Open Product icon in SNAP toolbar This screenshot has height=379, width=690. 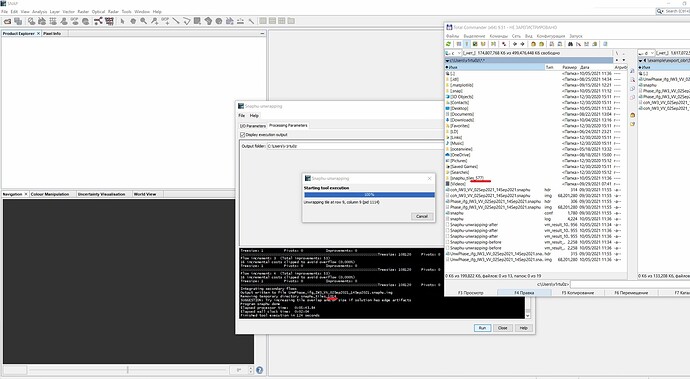pos(7,21)
